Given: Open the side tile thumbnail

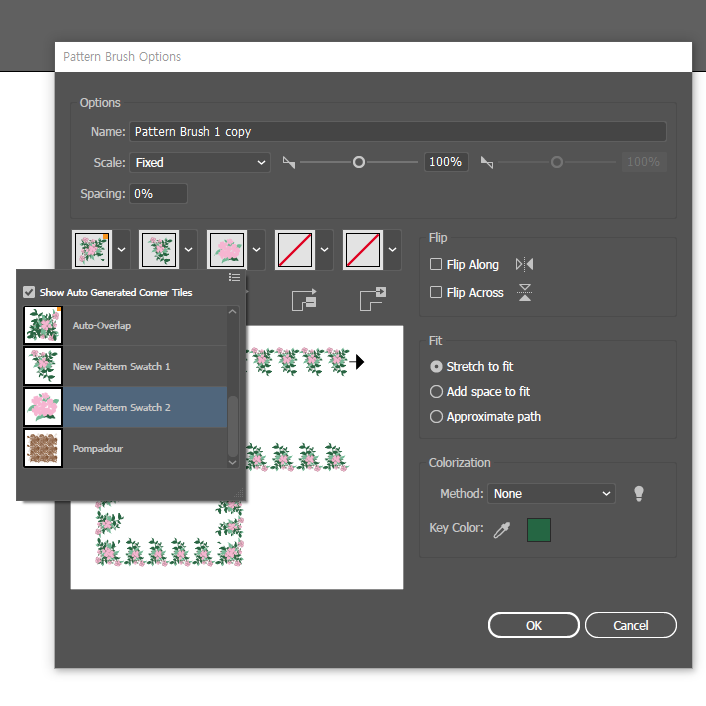Looking at the screenshot, I should pyautogui.click(x=159, y=250).
